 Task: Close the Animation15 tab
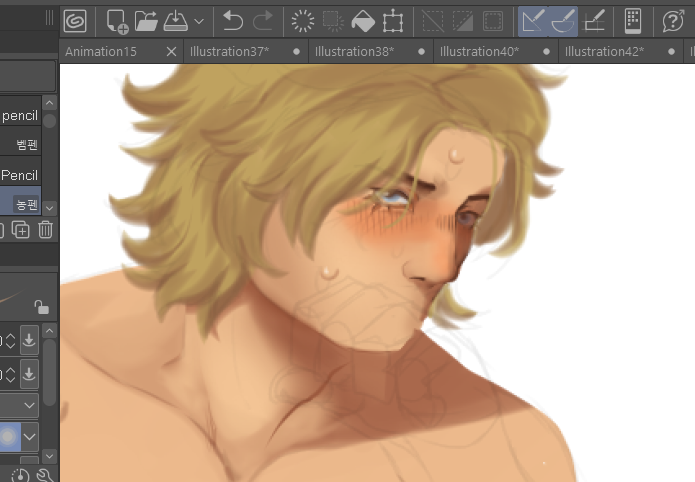[x=172, y=52]
